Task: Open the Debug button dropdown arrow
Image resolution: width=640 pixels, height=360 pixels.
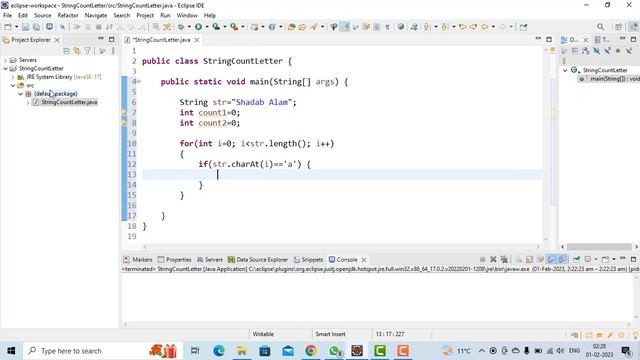Action: [189, 27]
